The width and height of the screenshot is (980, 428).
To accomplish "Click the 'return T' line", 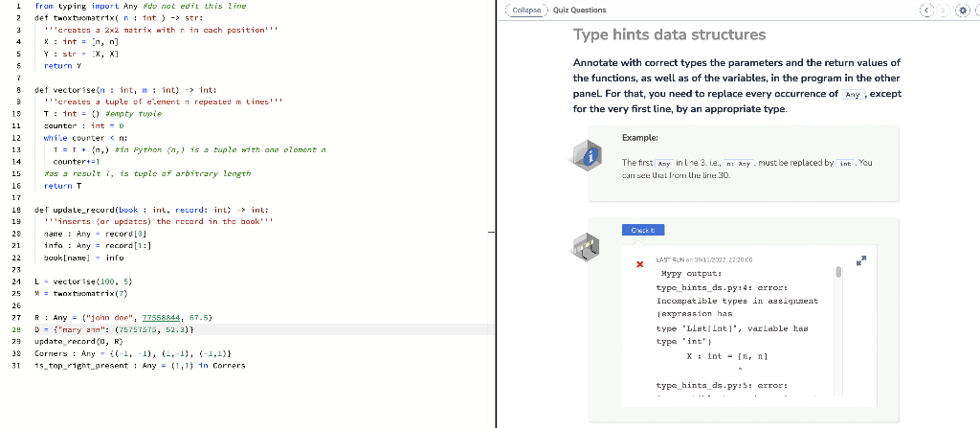I will (x=62, y=186).
